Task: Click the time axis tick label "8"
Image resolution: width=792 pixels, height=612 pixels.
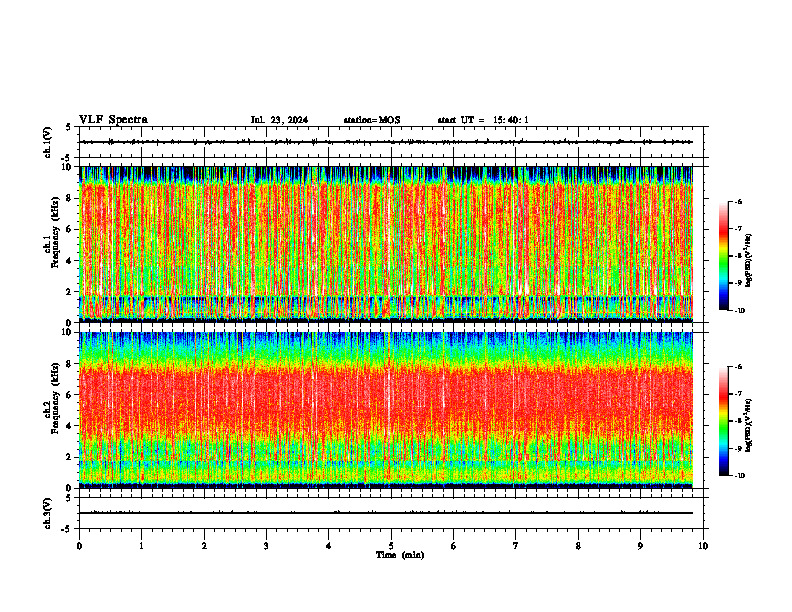Action: (578, 546)
